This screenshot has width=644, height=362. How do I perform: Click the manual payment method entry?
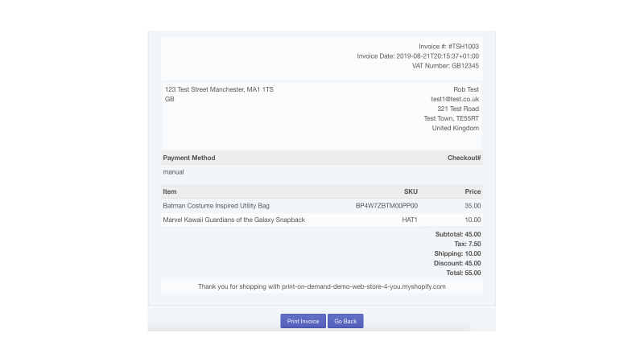point(173,172)
